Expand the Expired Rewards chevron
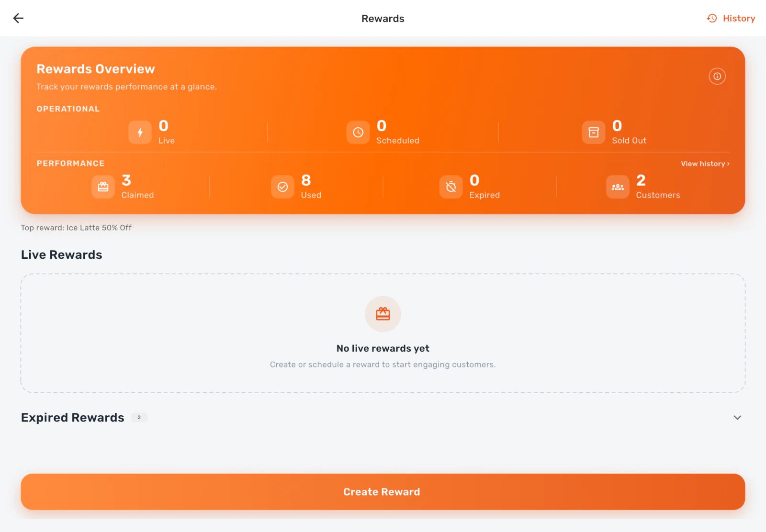The image size is (766, 532). click(x=737, y=418)
